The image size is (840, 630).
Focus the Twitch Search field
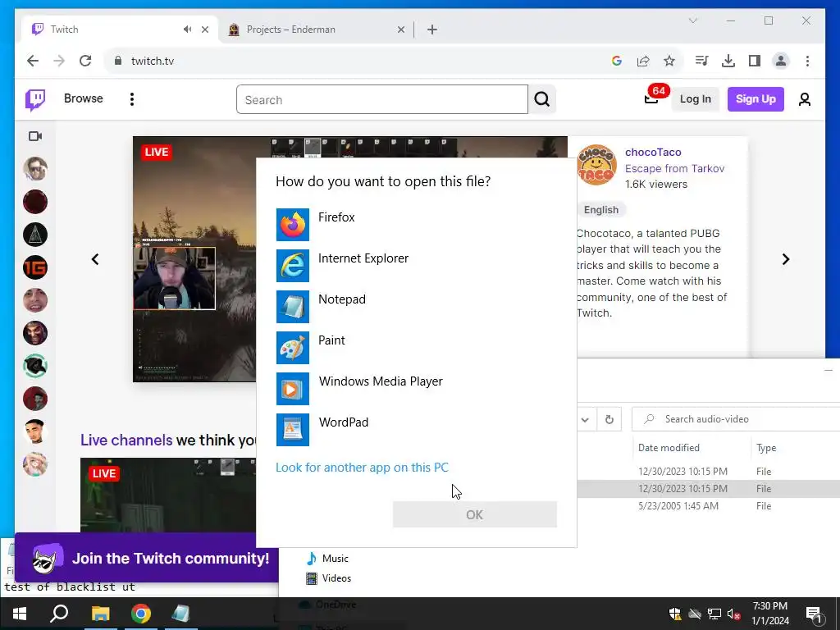click(x=382, y=99)
